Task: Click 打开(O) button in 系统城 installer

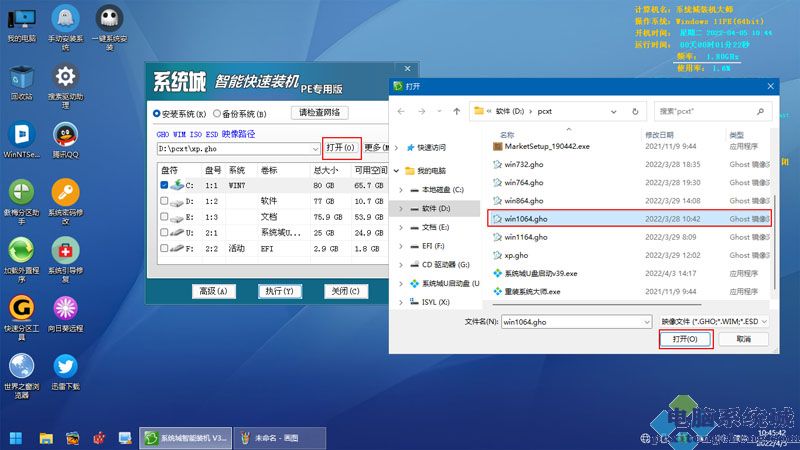Action: pos(340,147)
